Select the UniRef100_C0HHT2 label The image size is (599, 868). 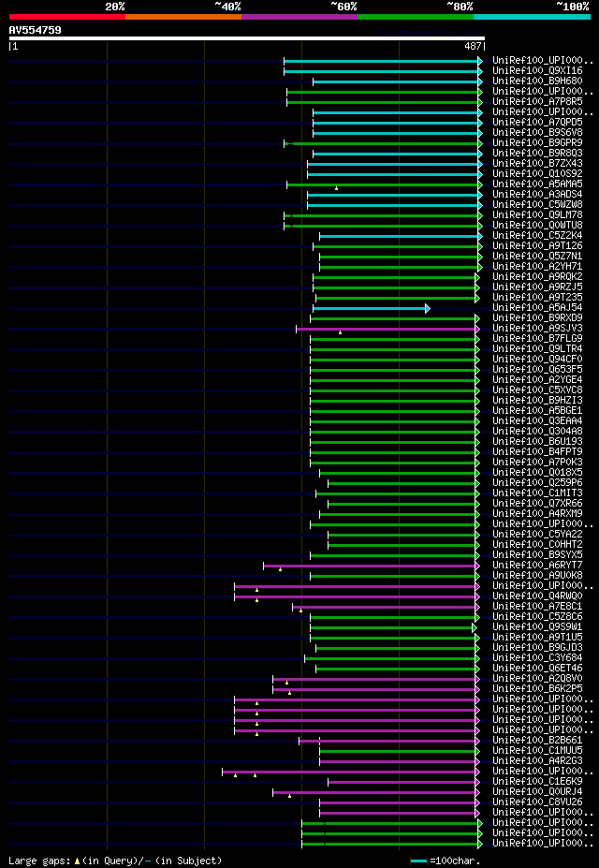point(537,544)
